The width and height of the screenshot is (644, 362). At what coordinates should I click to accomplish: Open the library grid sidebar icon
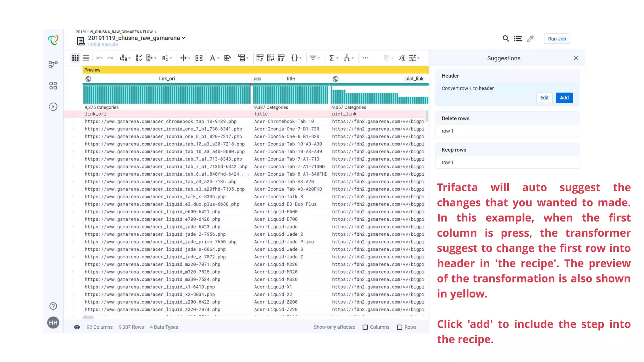[x=53, y=86]
